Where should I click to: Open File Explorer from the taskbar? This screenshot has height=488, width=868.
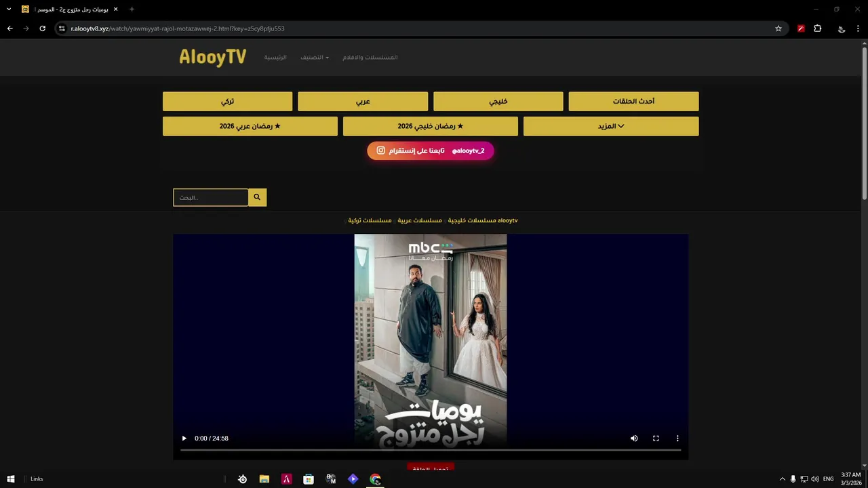264,479
